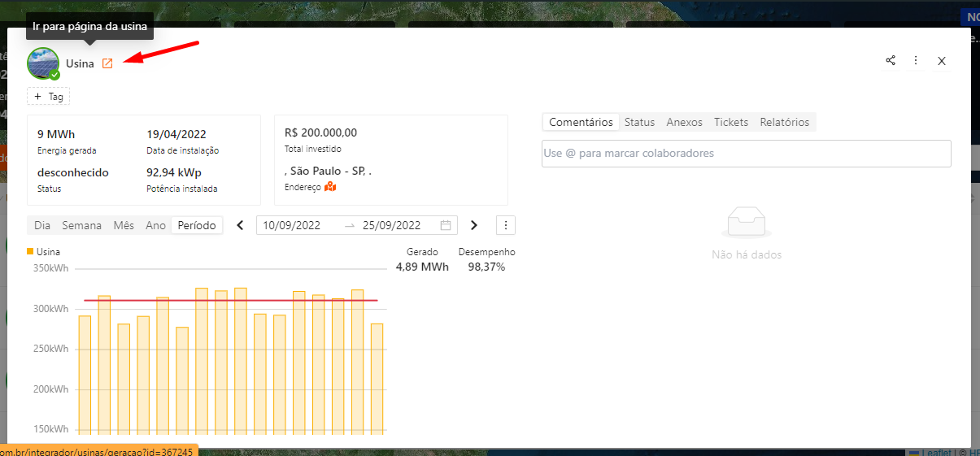Open the calendar icon in date range
The image size is (980, 456).
click(446, 225)
